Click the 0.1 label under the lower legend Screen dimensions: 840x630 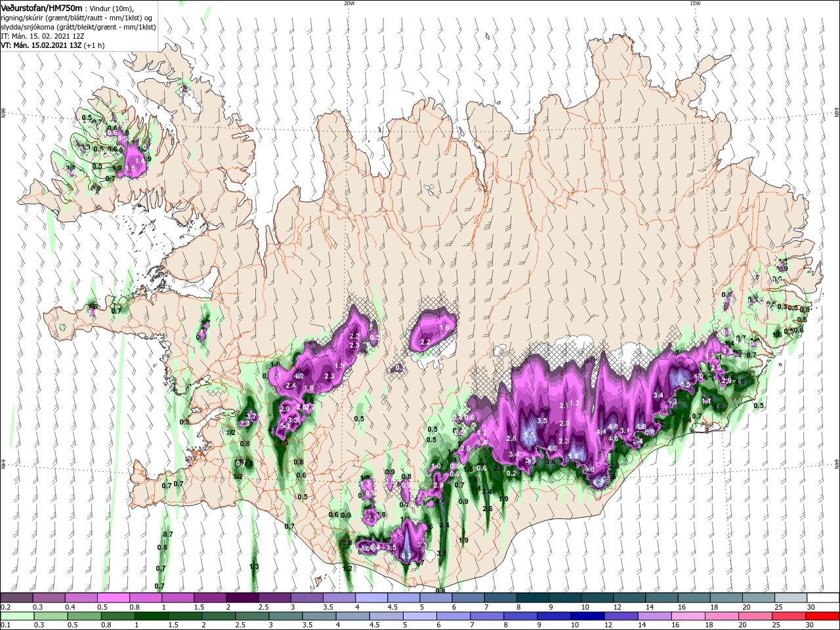tap(5, 625)
